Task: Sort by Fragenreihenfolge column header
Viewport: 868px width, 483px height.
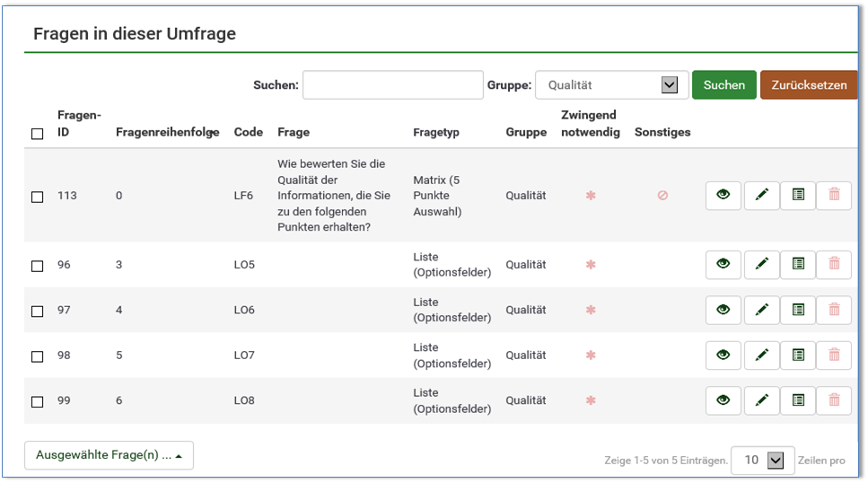Action: click(167, 132)
